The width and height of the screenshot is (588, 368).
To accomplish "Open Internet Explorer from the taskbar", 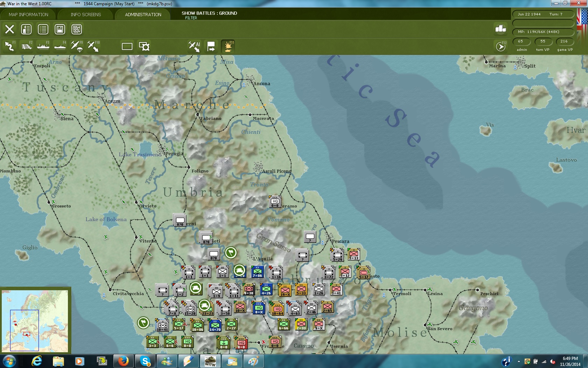I will tap(36, 361).
